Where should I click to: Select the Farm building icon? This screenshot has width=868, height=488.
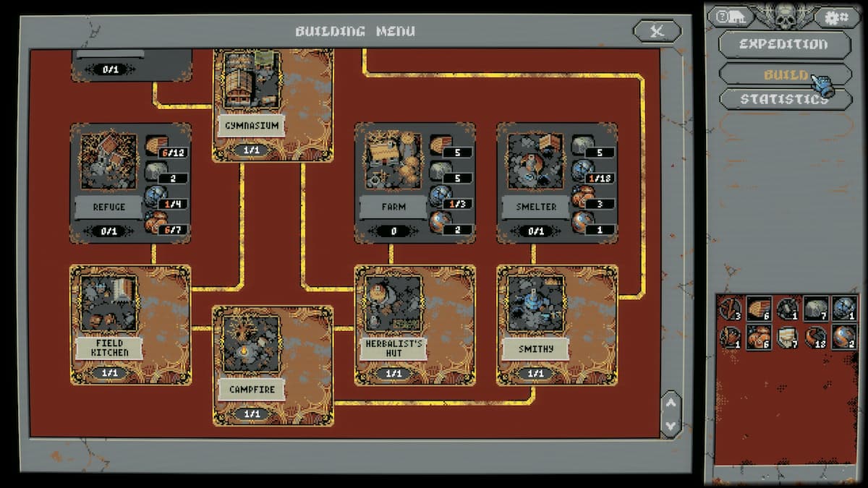[x=392, y=160]
